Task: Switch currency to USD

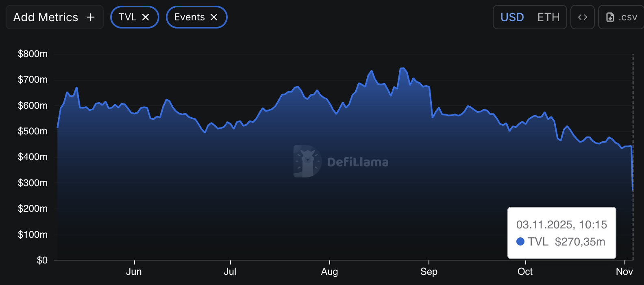Action: click(512, 17)
